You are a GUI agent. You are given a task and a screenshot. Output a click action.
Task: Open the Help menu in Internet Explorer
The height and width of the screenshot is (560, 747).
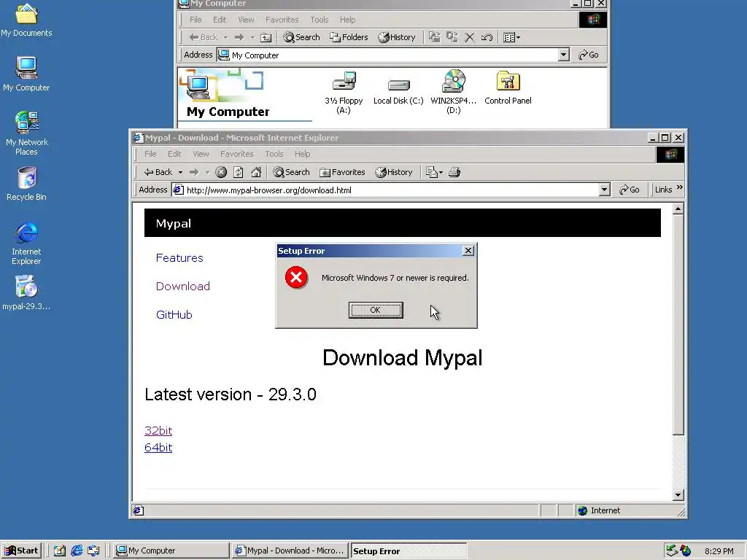tap(302, 154)
